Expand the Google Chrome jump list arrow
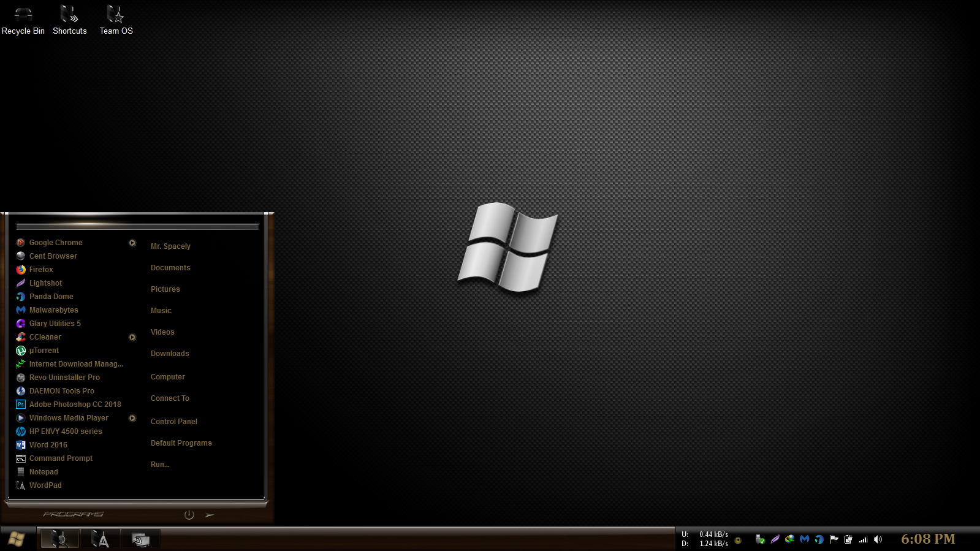The width and height of the screenshot is (980, 551). (x=132, y=243)
